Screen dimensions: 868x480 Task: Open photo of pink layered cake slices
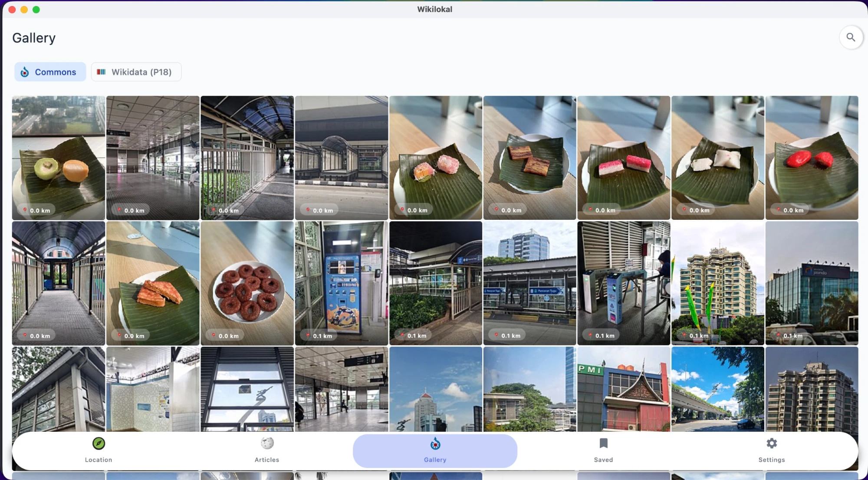pyautogui.click(x=624, y=158)
